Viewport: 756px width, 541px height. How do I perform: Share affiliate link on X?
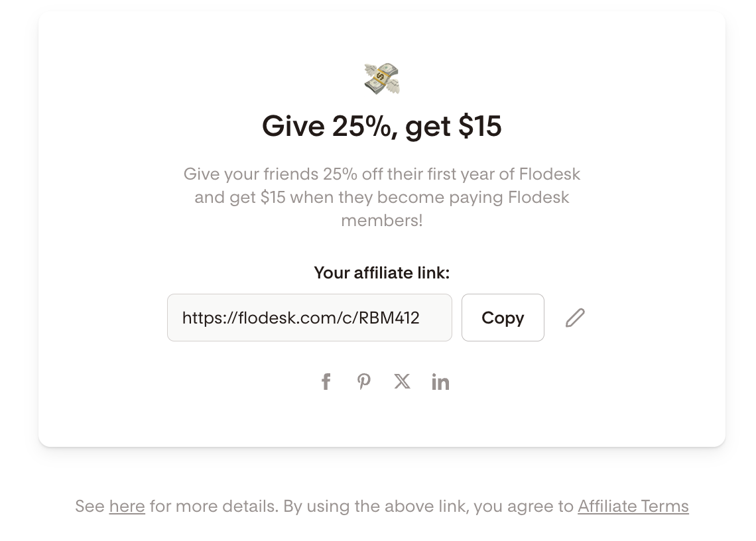(x=402, y=381)
